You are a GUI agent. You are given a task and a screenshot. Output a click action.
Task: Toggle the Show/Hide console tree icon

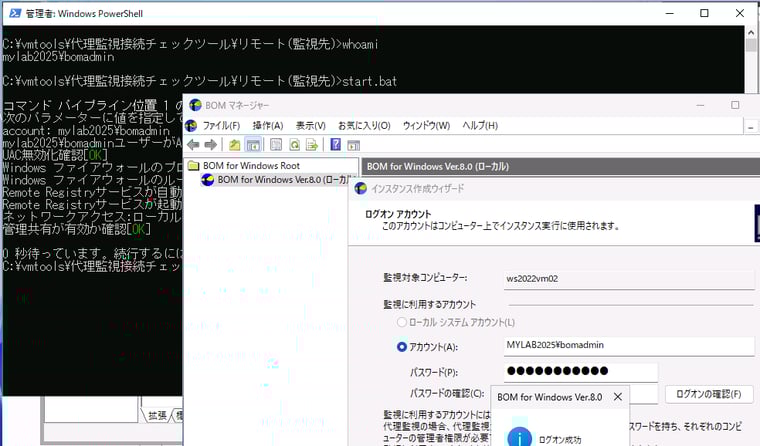click(253, 144)
